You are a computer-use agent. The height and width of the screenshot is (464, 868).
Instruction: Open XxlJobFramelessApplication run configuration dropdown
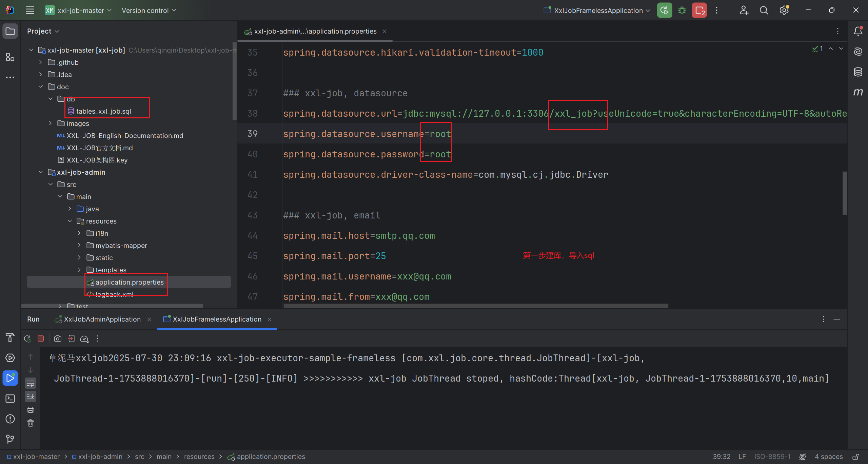click(597, 11)
